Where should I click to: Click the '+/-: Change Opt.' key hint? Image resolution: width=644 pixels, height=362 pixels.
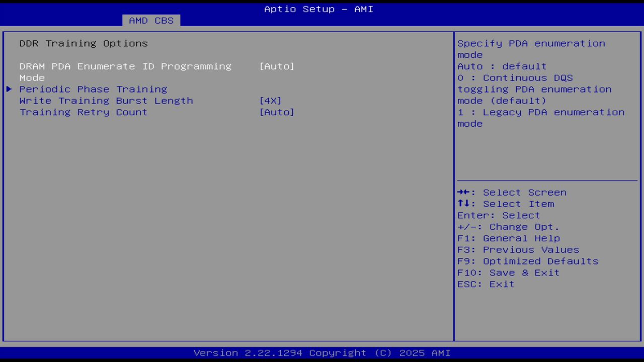click(x=509, y=227)
